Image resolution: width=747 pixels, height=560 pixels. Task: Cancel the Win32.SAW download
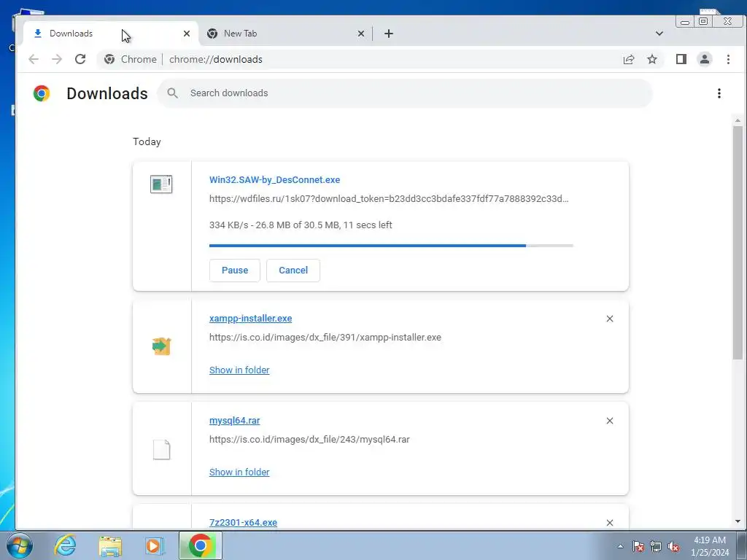click(293, 270)
